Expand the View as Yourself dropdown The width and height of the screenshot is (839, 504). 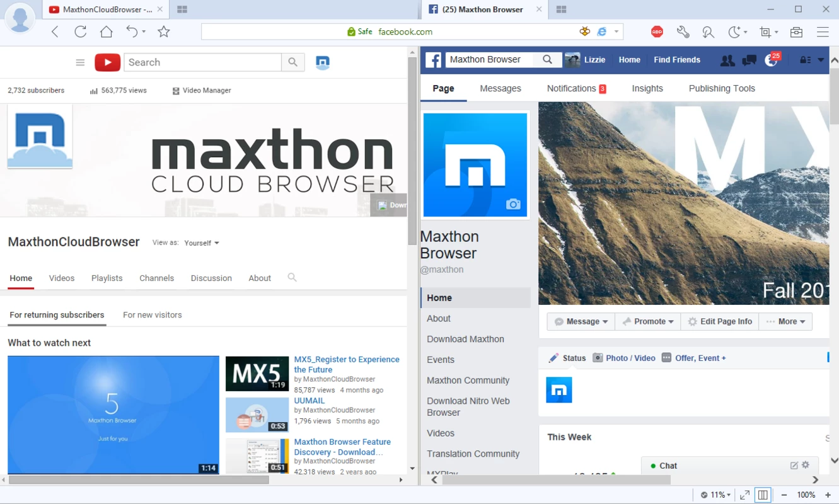[200, 243]
